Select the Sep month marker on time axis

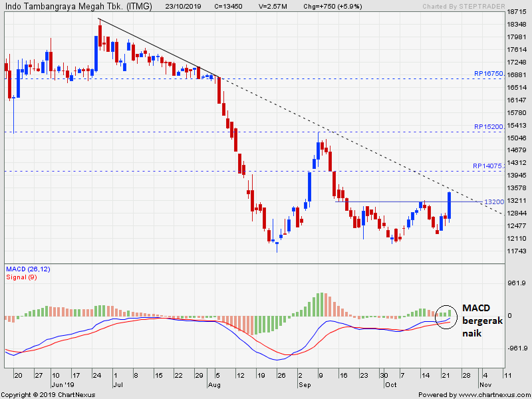[x=305, y=385]
